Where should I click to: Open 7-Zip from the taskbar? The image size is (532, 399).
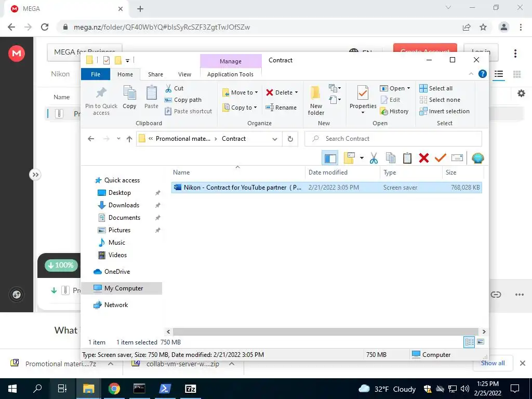(x=190, y=389)
